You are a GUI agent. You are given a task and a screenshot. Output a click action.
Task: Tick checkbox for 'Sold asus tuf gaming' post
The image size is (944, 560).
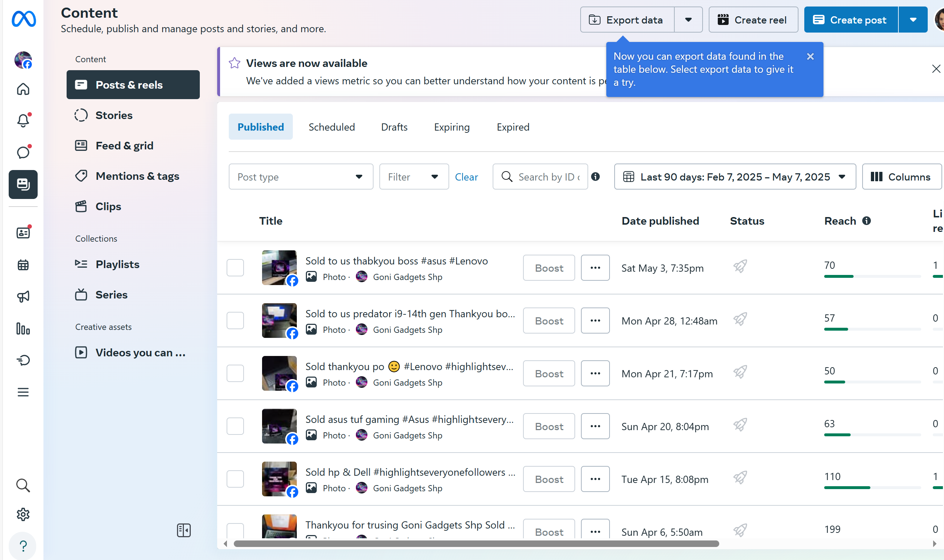tap(235, 426)
